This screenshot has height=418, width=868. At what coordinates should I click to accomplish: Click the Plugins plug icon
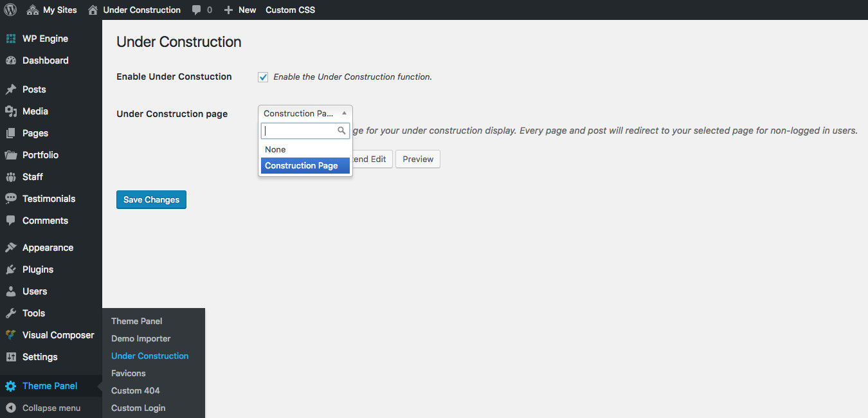click(x=11, y=269)
